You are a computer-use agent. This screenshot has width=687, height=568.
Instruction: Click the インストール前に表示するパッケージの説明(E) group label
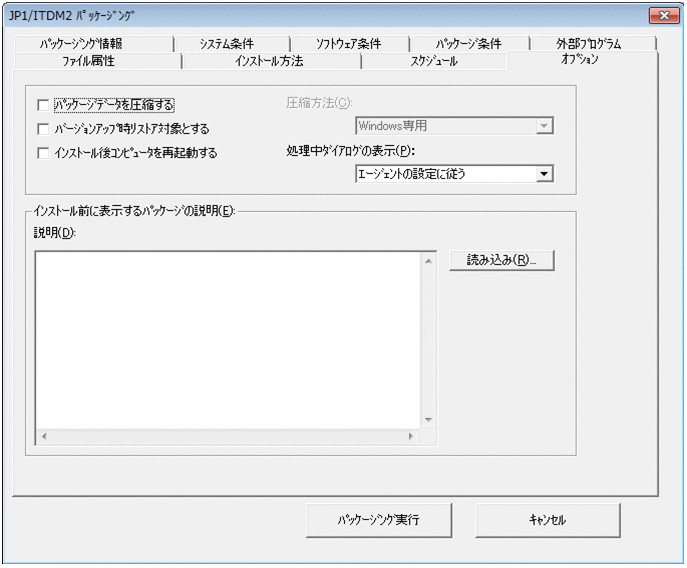[134, 211]
